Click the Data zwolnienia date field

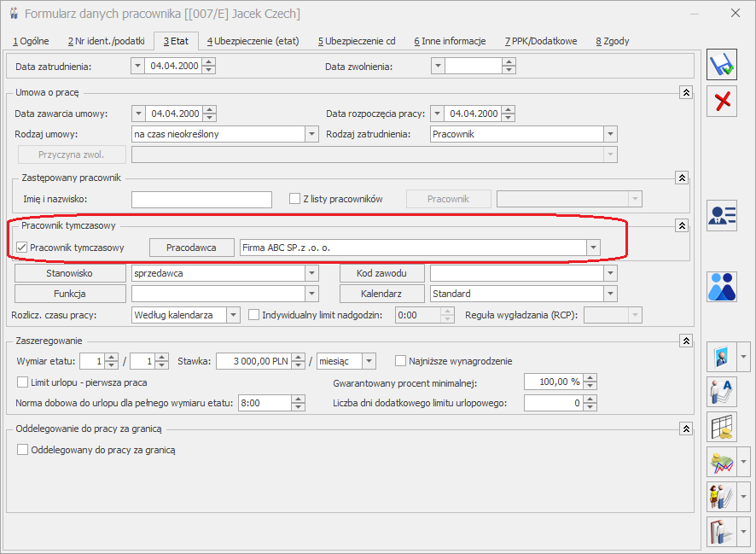(x=474, y=66)
